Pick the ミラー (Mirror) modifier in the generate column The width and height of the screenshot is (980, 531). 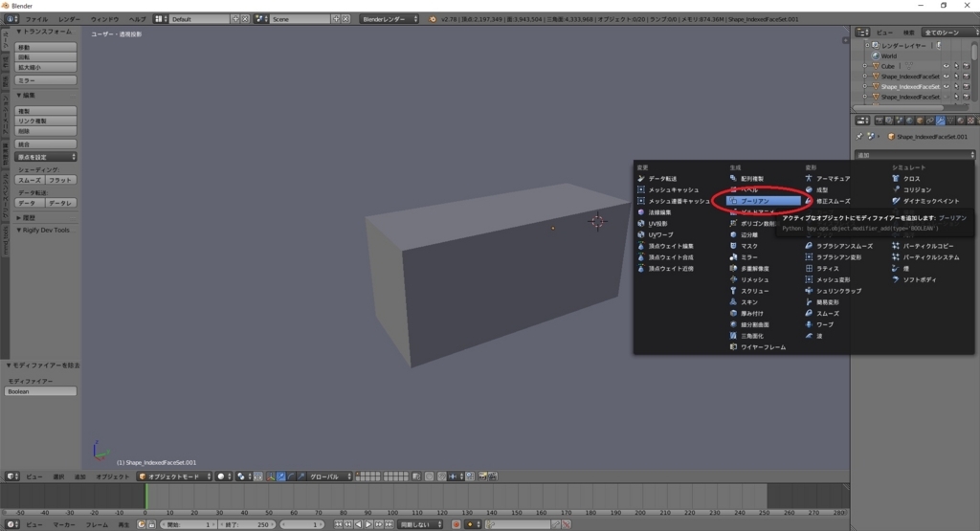748,257
